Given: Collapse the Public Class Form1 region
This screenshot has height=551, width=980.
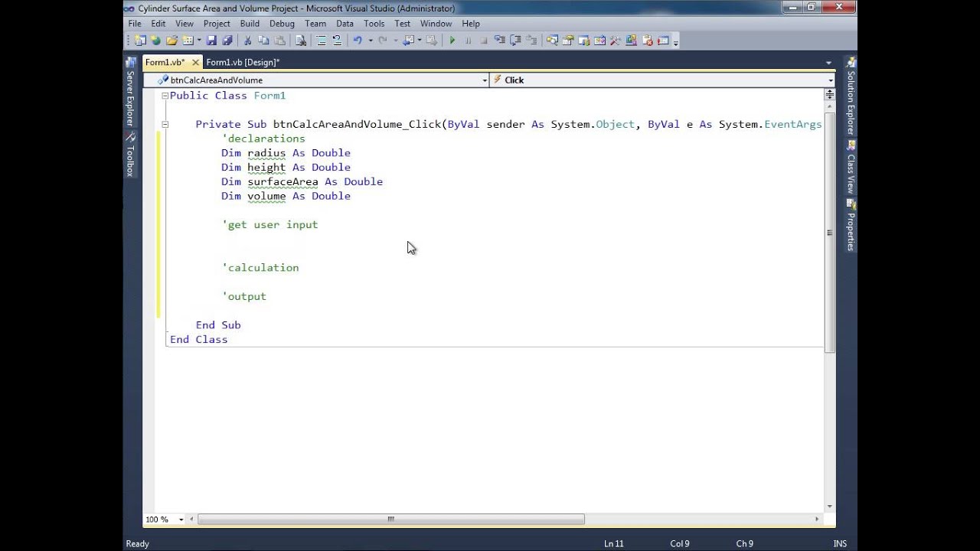Looking at the screenshot, I should pos(165,96).
